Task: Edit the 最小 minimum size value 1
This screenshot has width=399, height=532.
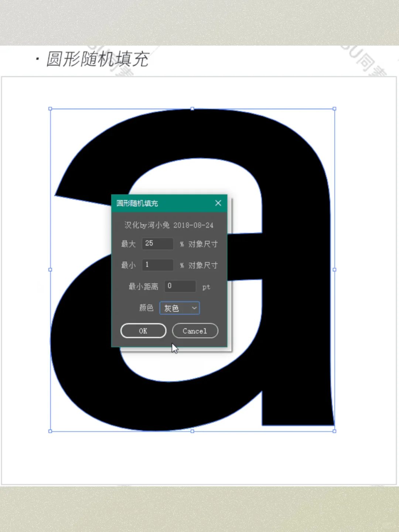Action: coord(157,265)
